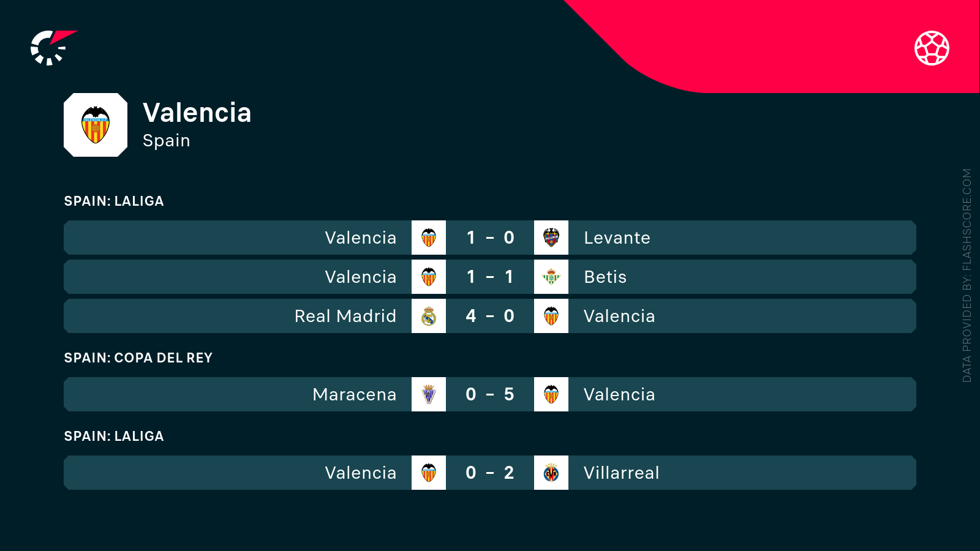This screenshot has width=980, height=551.
Task: Open the Valencia 1 - 0 Levante score
Action: click(x=490, y=238)
